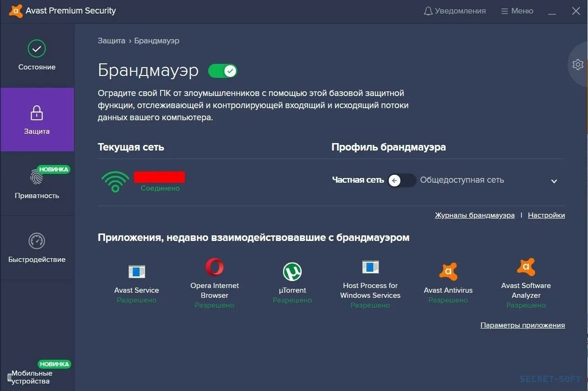Viewport: 588px width, 391px height.
Task: Click the mobile device icon
Action: point(10,377)
